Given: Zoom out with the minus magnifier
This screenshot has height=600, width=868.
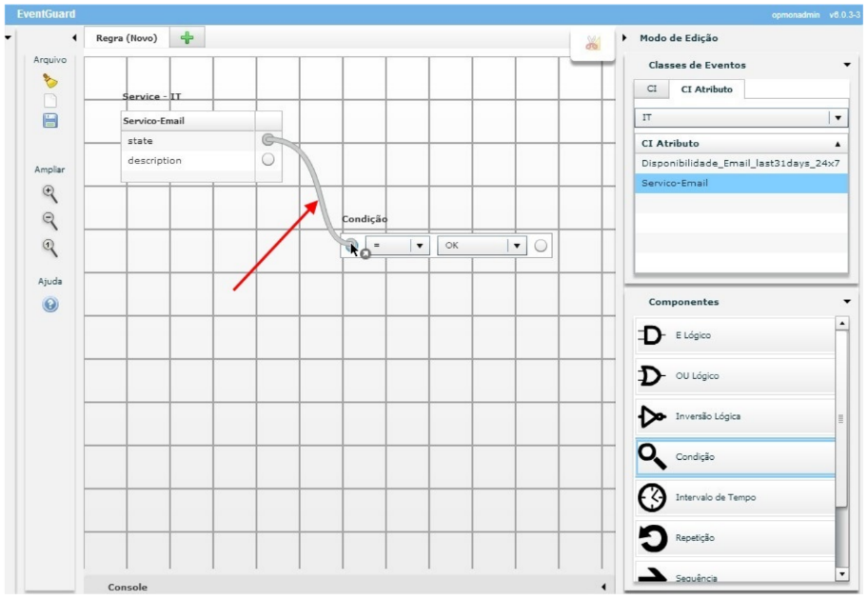Looking at the screenshot, I should [x=50, y=220].
